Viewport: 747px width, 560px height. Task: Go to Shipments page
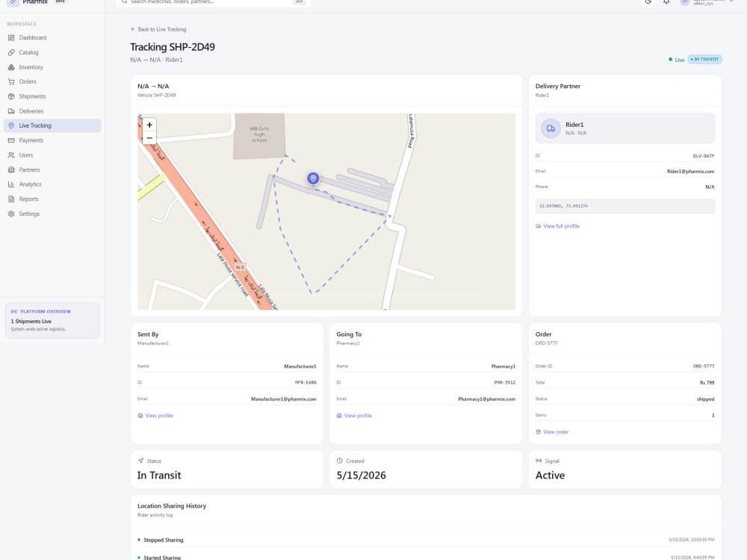pos(52,96)
